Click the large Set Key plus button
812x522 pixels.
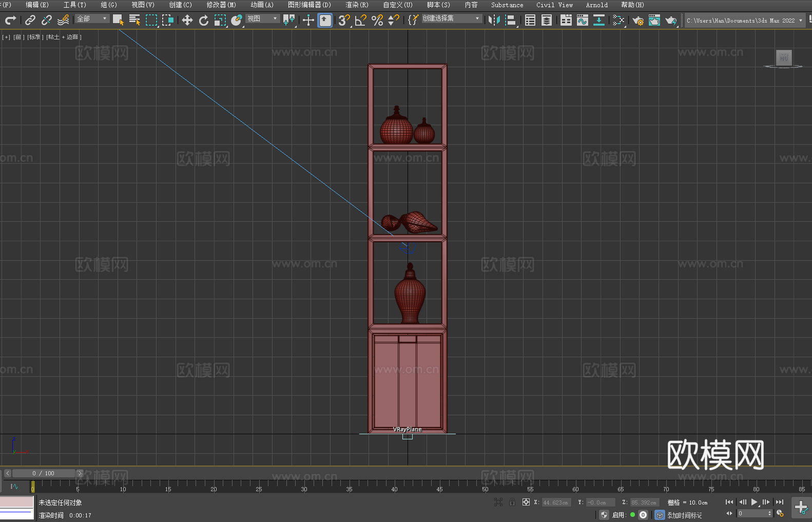[x=801, y=508]
